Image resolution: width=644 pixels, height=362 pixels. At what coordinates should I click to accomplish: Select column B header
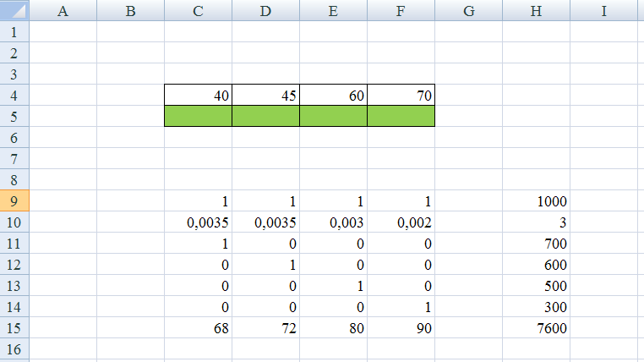pyautogui.click(x=131, y=10)
